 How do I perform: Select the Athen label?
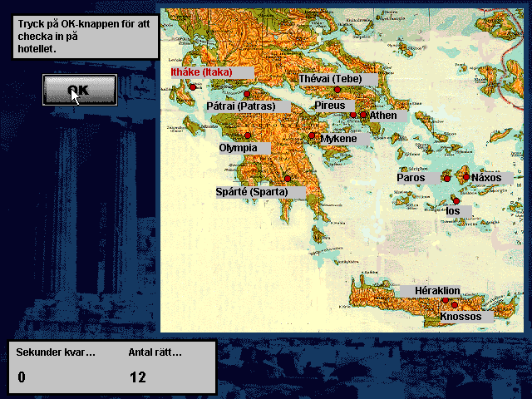pos(388,116)
